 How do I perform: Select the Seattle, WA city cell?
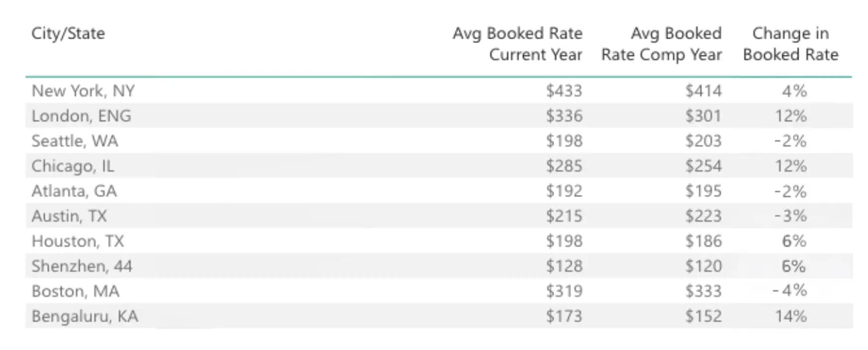click(x=75, y=141)
